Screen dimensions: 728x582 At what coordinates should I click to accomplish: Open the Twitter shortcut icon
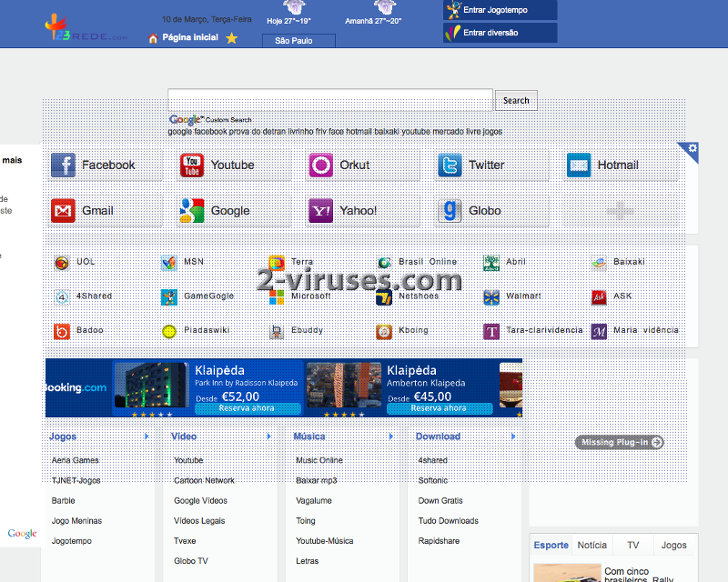click(x=450, y=165)
